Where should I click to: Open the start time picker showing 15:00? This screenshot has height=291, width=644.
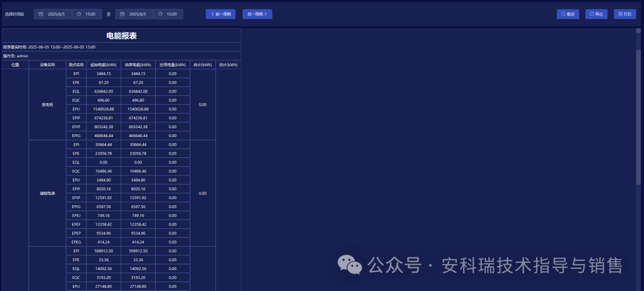87,14
